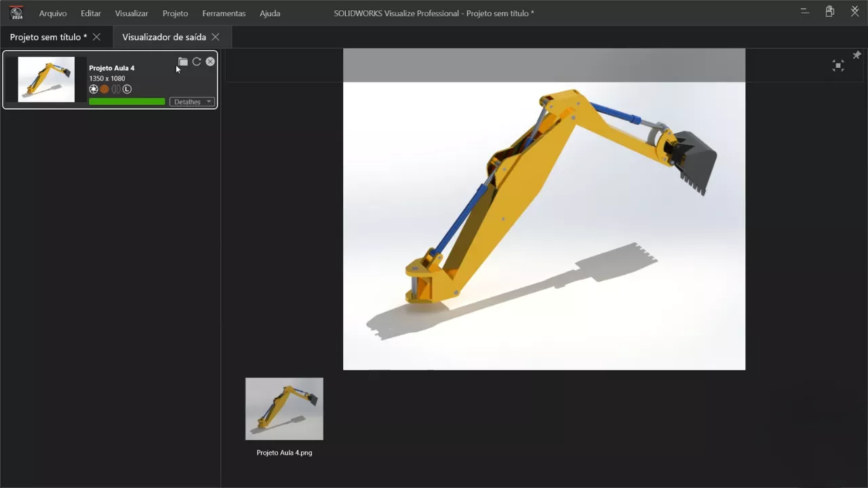Image resolution: width=868 pixels, height=488 pixels.
Task: Close the Projeto sem título tab
Action: (96, 37)
